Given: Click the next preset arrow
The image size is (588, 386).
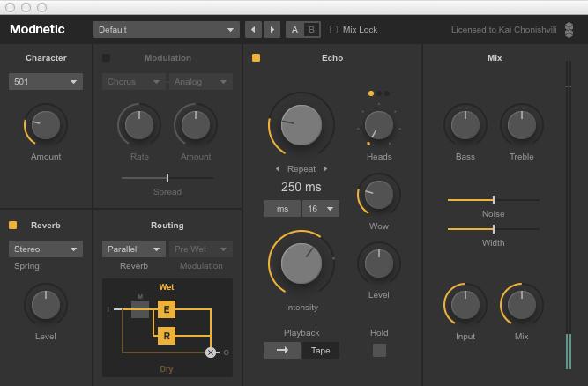Looking at the screenshot, I should [x=272, y=29].
